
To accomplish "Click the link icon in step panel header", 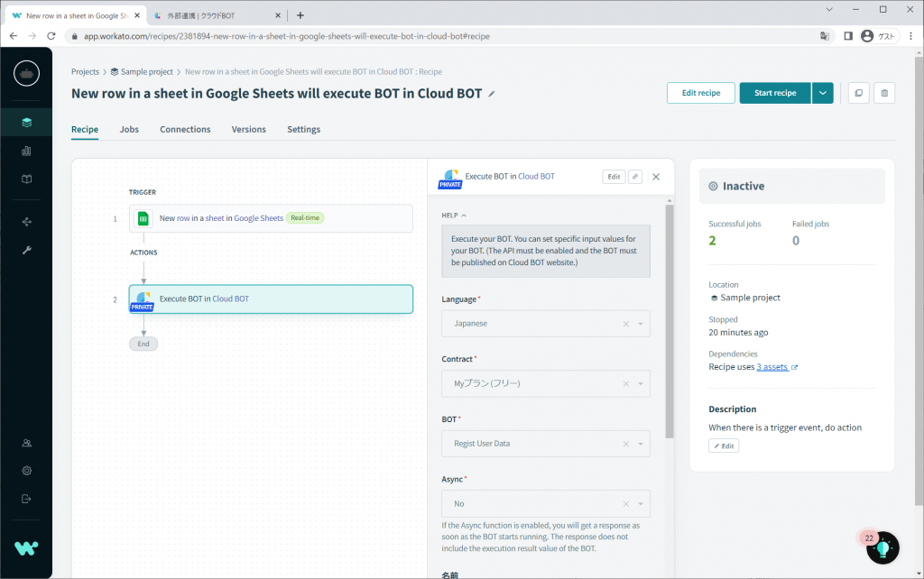I will pos(635,177).
